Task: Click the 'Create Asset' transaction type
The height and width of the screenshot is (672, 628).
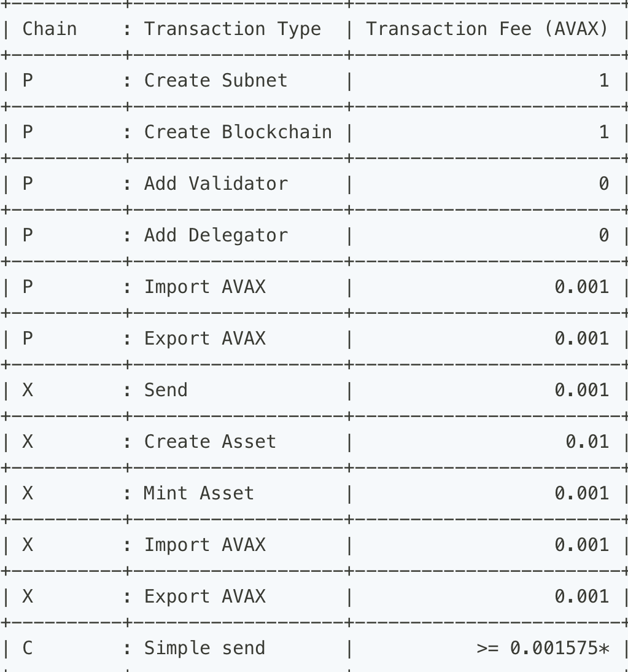Action: (x=210, y=442)
